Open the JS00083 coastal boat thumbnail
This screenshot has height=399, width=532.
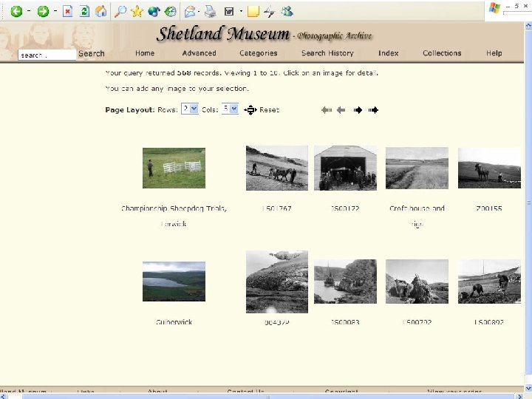345,282
